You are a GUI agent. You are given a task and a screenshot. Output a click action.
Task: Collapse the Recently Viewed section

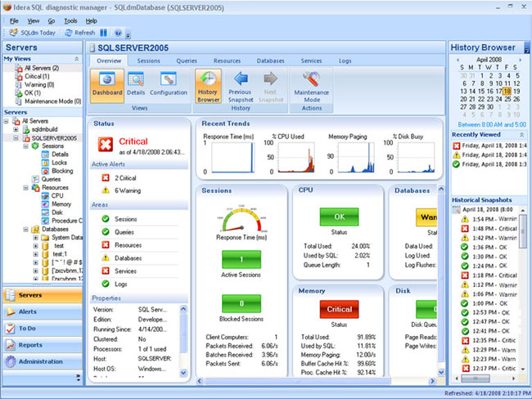click(522, 135)
